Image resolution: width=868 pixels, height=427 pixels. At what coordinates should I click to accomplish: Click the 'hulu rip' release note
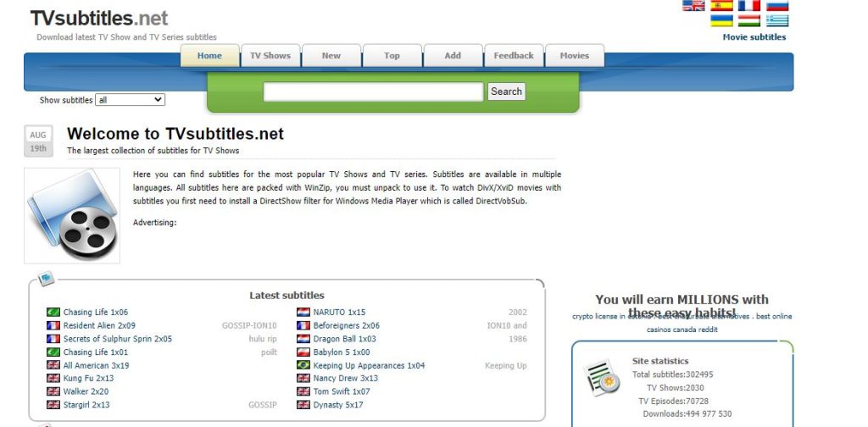coord(263,339)
